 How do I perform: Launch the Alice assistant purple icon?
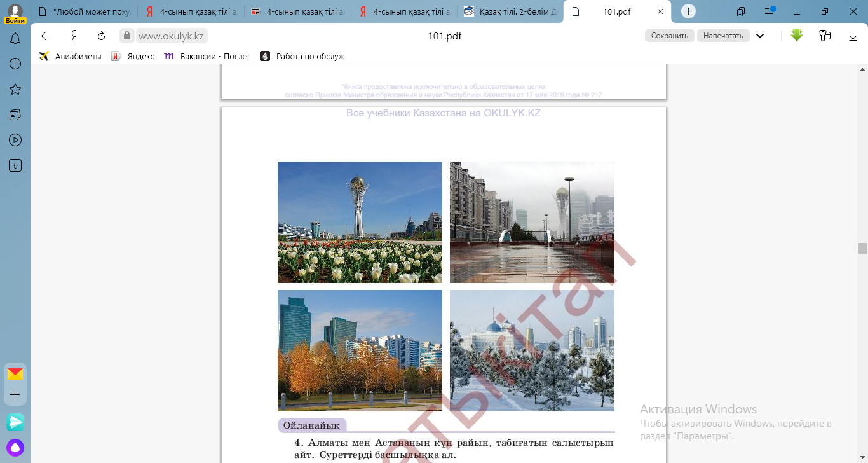pyautogui.click(x=15, y=448)
